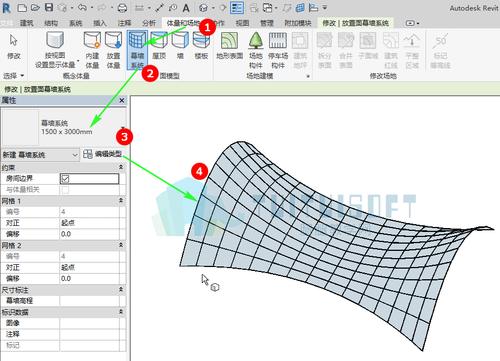Switch to the Add-Ins (附加模块) ribbon tab
500x361 pixels.
298,23
